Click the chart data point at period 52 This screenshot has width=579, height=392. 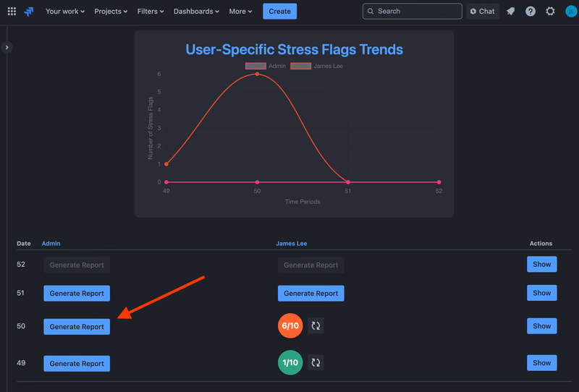pyautogui.click(x=439, y=182)
